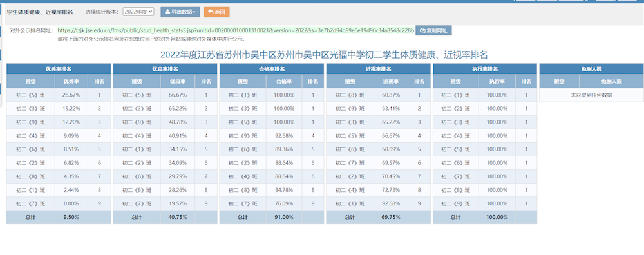Click the 15.22% cell
The image size is (644, 255).
[x=71, y=109]
